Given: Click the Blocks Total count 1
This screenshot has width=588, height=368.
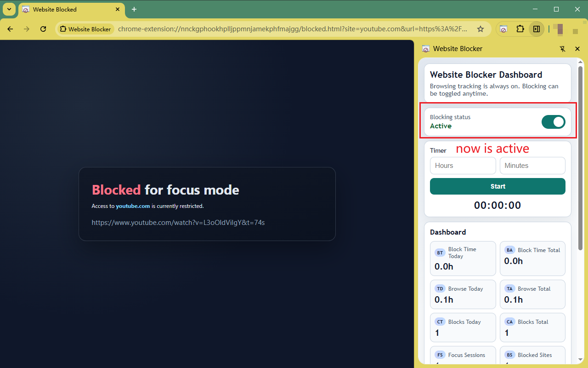Looking at the screenshot, I should point(507,333).
